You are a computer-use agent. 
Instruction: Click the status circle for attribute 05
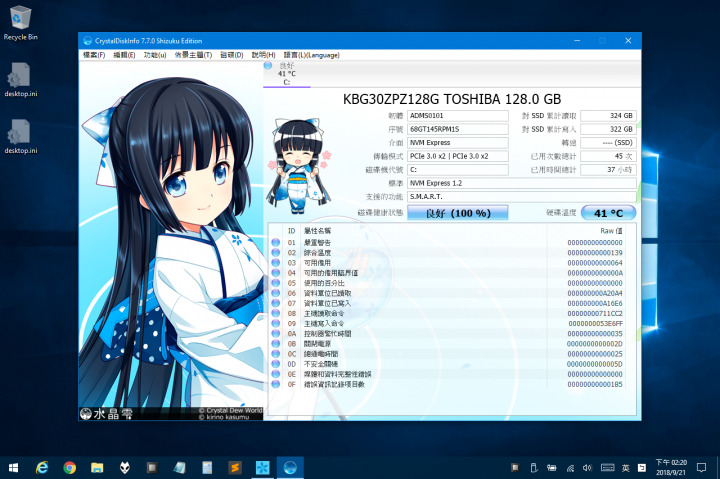tap(276, 283)
